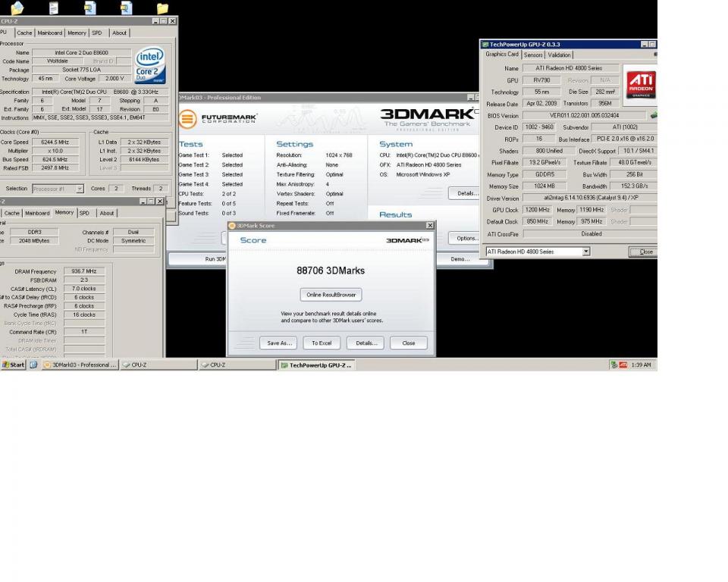Select the open-envelope icon on the desktop
This screenshot has width=728, height=582.
[17, 8]
